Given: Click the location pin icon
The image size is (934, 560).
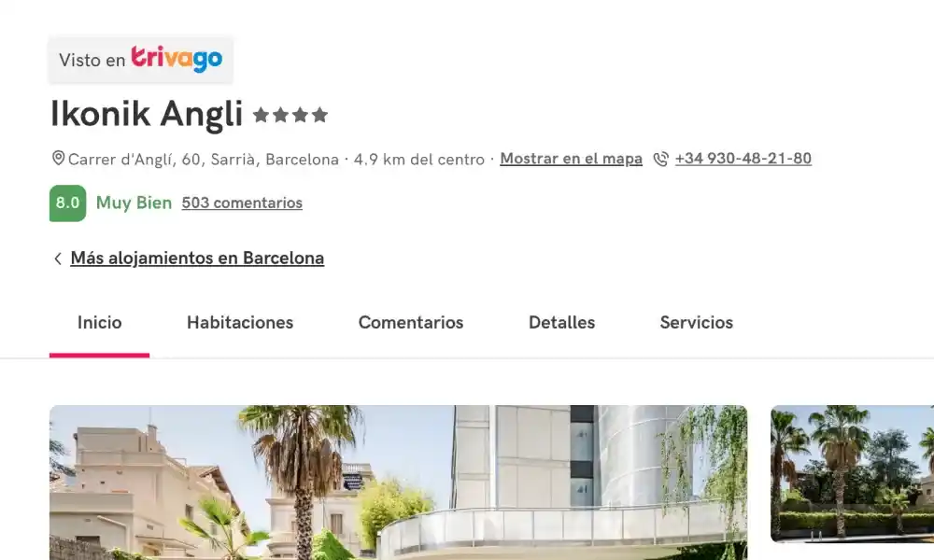Looking at the screenshot, I should (58, 159).
